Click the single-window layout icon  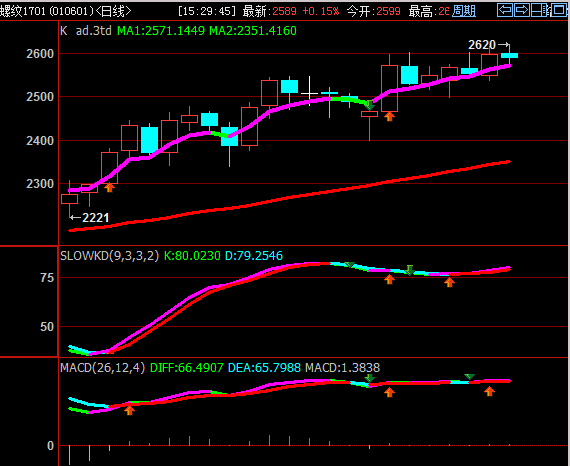click(x=559, y=10)
